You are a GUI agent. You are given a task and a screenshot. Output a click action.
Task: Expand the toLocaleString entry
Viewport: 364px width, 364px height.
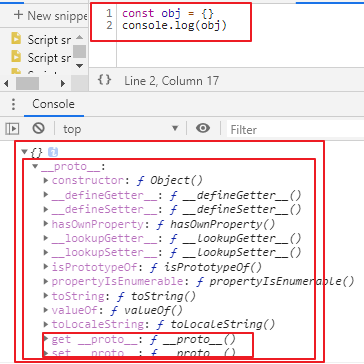click(46, 324)
